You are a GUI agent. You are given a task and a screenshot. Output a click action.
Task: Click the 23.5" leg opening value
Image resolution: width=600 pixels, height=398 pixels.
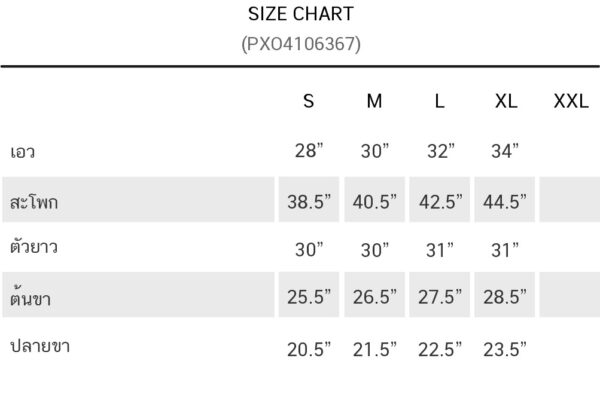[x=505, y=349]
